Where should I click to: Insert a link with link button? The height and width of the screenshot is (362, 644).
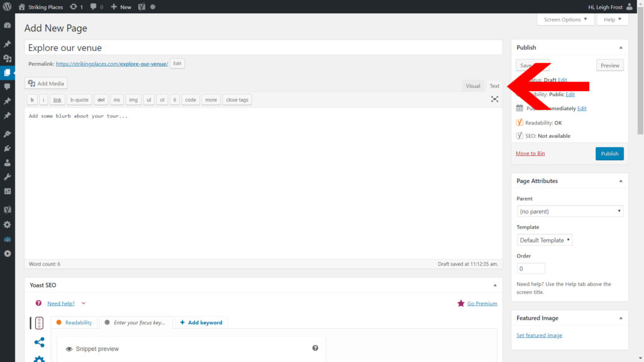click(x=57, y=100)
